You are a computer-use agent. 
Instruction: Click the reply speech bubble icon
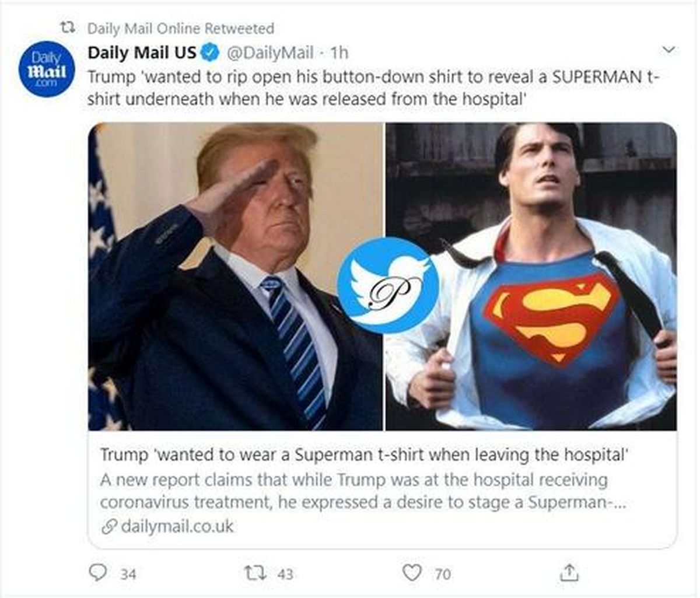click(x=97, y=572)
